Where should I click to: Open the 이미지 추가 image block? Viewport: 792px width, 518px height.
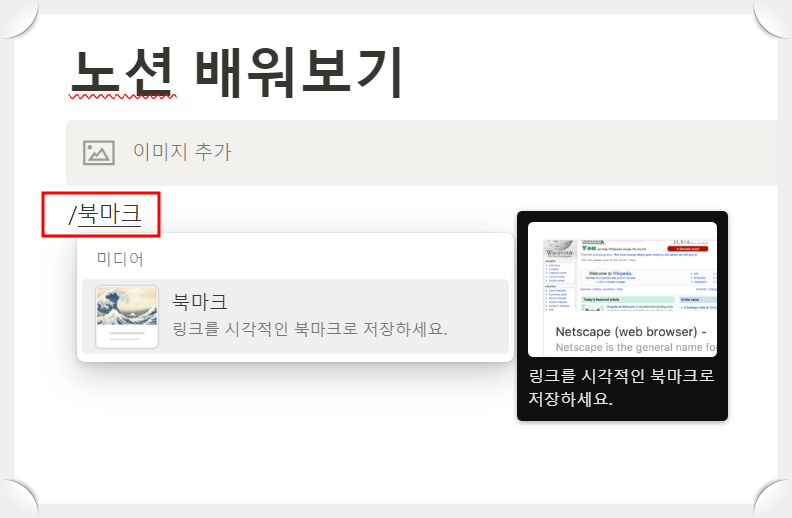click(422, 152)
